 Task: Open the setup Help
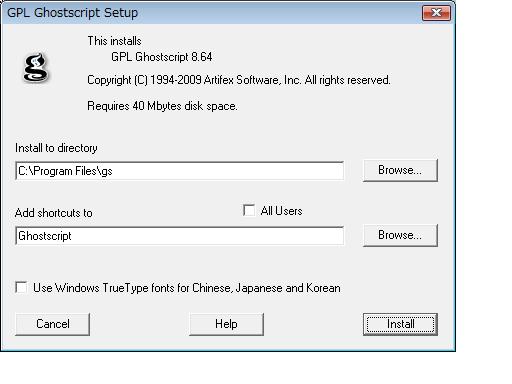(x=226, y=324)
